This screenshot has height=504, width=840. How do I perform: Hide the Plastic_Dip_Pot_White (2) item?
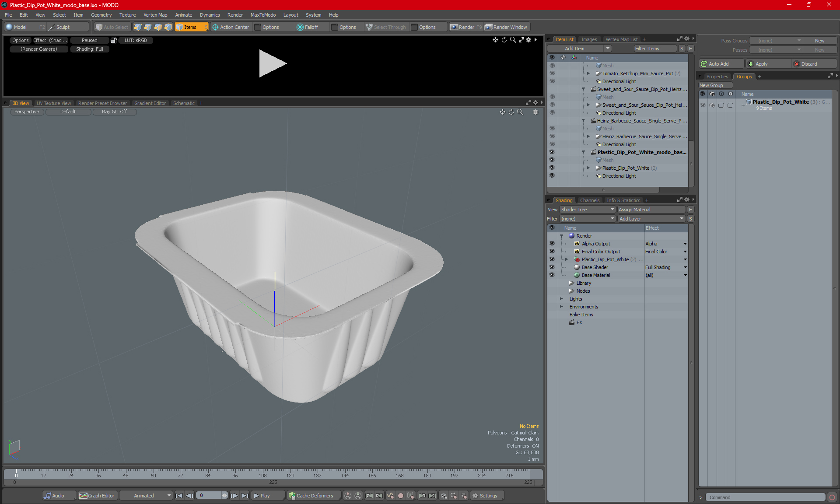(x=552, y=168)
